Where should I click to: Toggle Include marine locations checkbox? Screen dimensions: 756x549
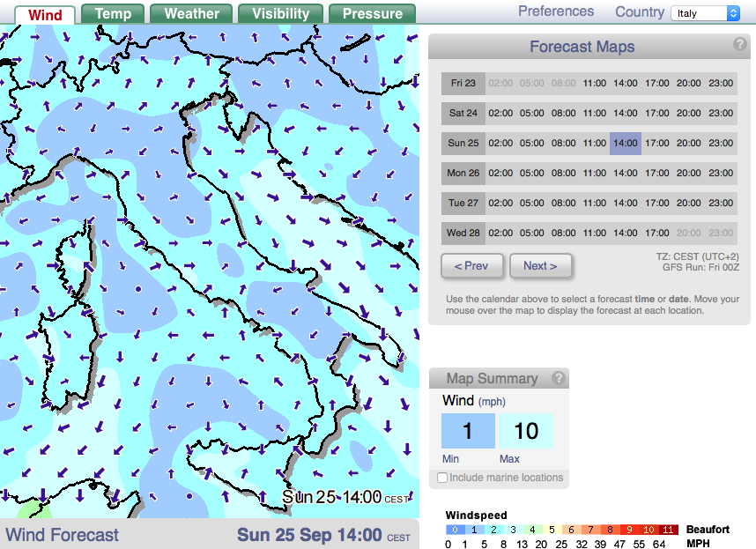pyautogui.click(x=442, y=478)
